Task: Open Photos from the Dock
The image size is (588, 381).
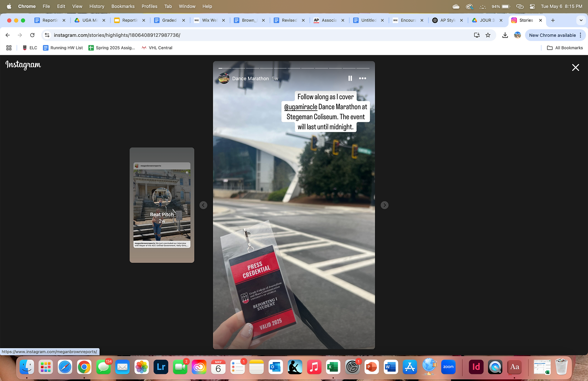Action: (142, 367)
